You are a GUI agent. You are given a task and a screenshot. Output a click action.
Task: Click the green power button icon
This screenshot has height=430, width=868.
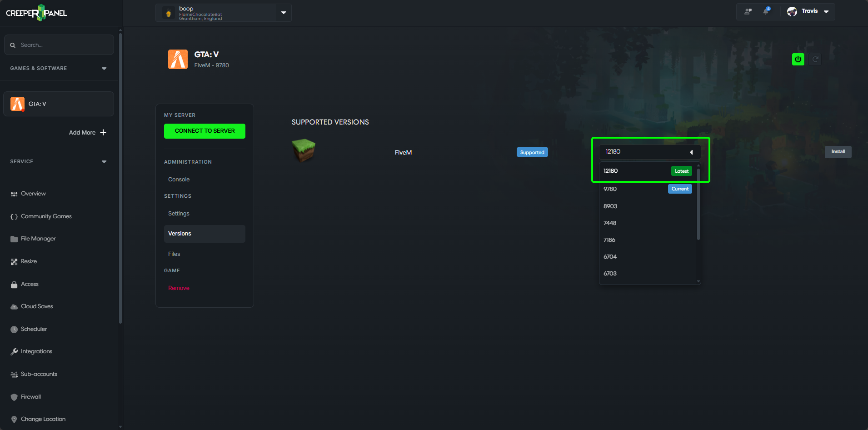[798, 59]
